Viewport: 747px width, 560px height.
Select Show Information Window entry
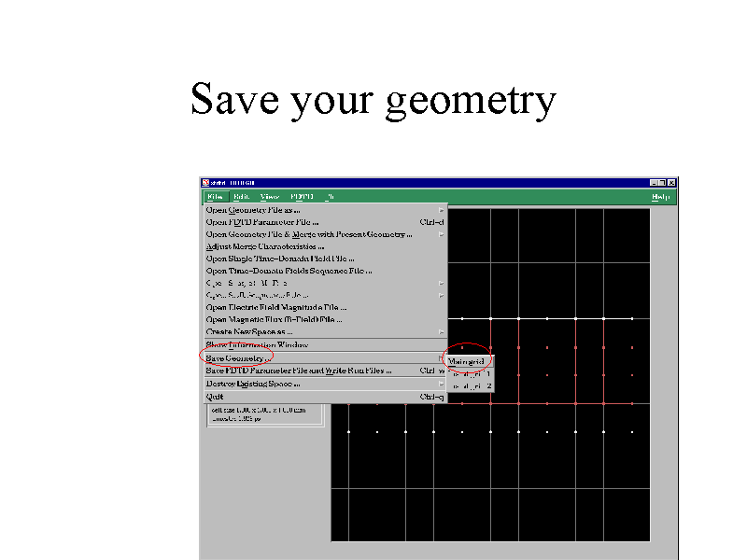pos(326,344)
